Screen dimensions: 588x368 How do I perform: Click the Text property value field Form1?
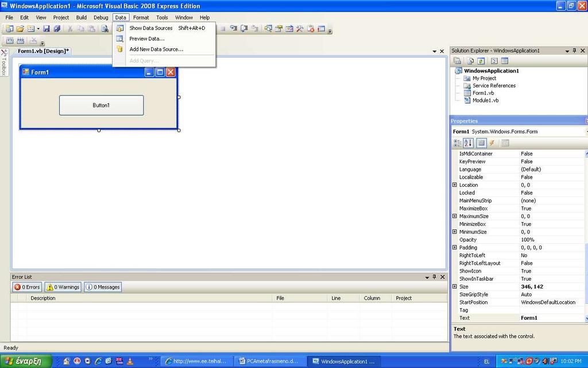tap(552, 318)
